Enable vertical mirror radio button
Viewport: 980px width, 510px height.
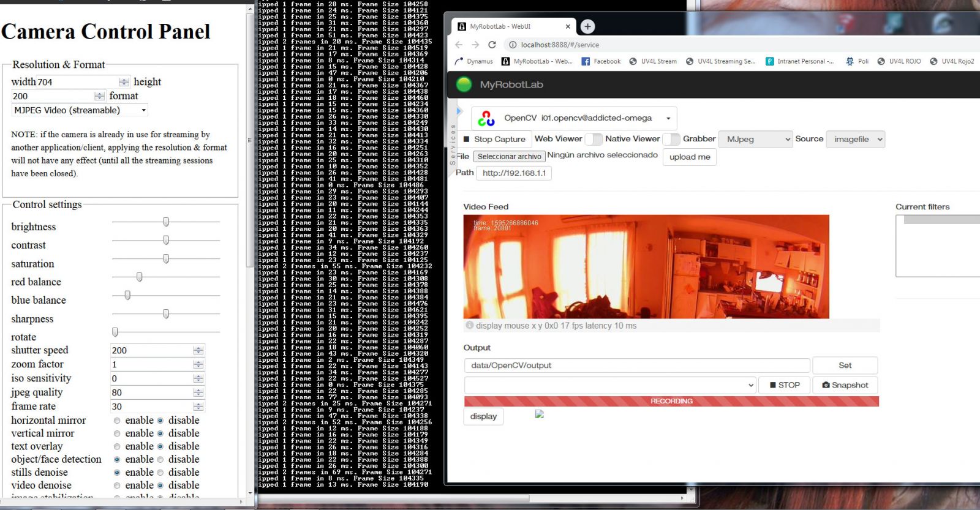tap(117, 433)
